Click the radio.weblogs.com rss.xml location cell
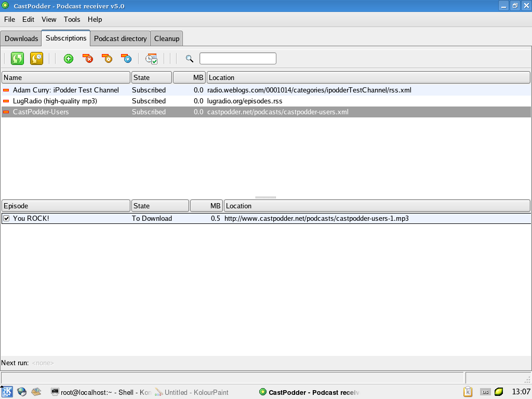The image size is (532, 399). 309,90
